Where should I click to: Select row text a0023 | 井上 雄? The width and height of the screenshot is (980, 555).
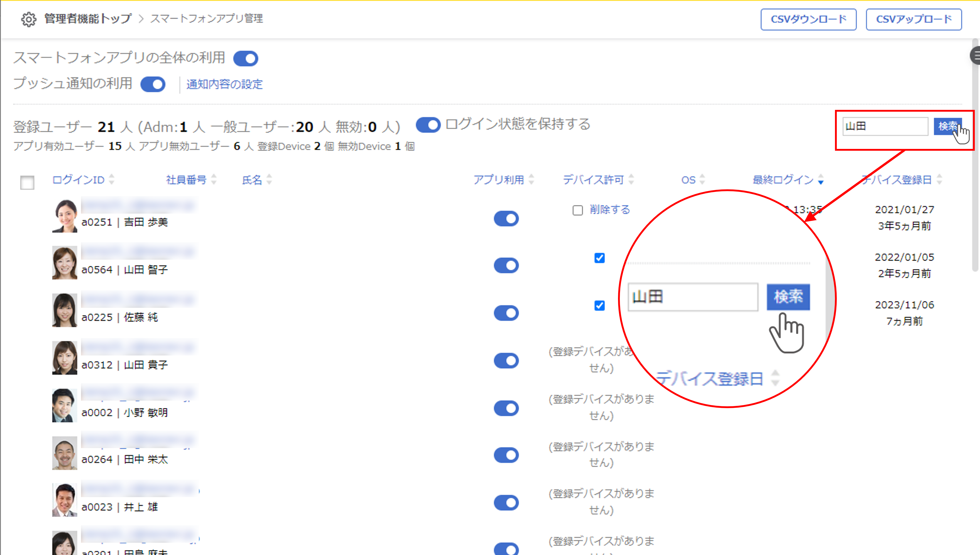coord(120,507)
